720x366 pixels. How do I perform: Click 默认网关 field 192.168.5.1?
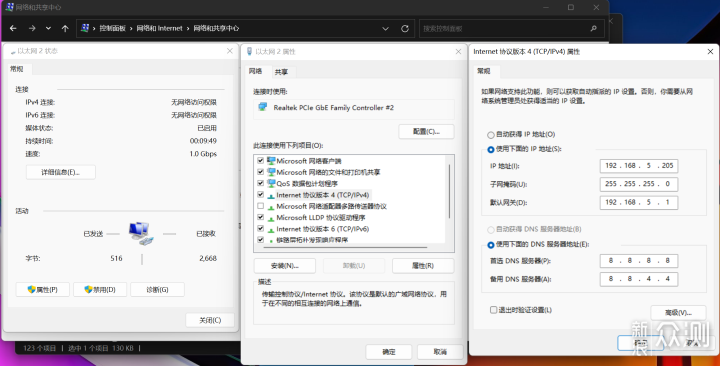639,202
